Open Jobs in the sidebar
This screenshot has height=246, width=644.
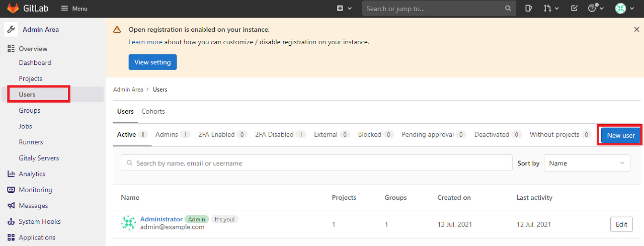(25, 126)
